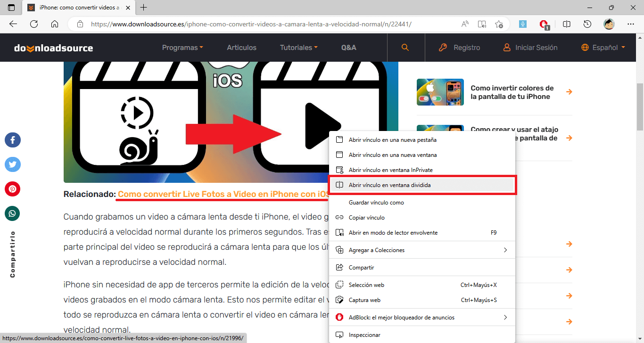Open the blue microphone extension icon
The height and width of the screenshot is (343, 644).
tap(522, 24)
